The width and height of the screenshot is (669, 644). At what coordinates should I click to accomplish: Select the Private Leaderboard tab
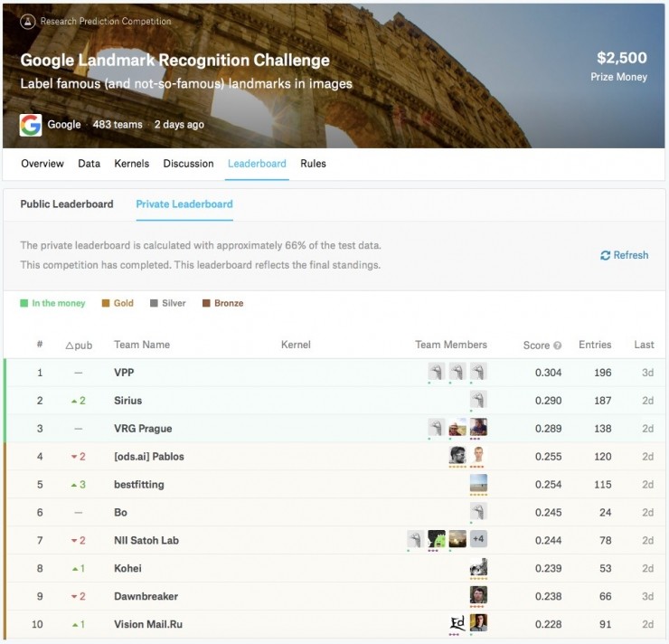[184, 204]
